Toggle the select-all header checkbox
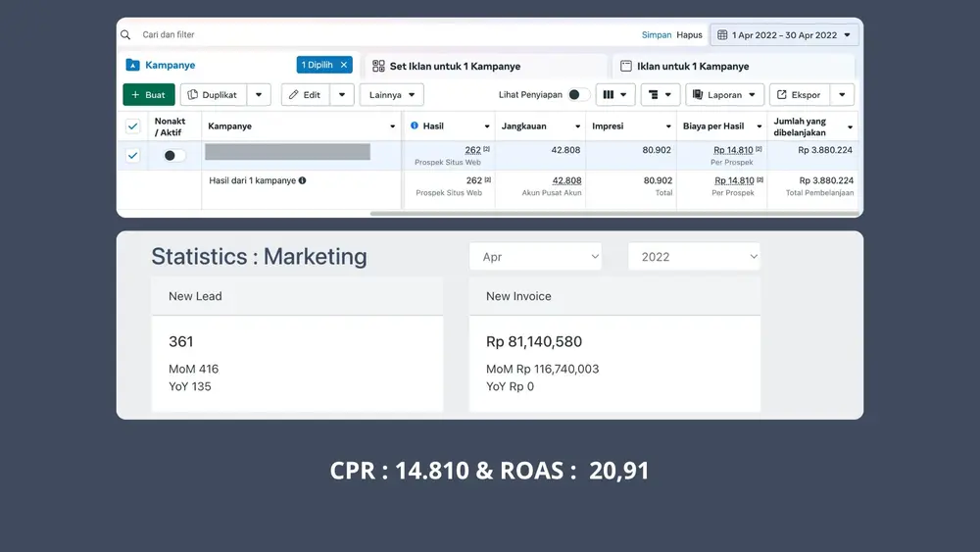The width and height of the screenshot is (980, 552). pos(132,126)
